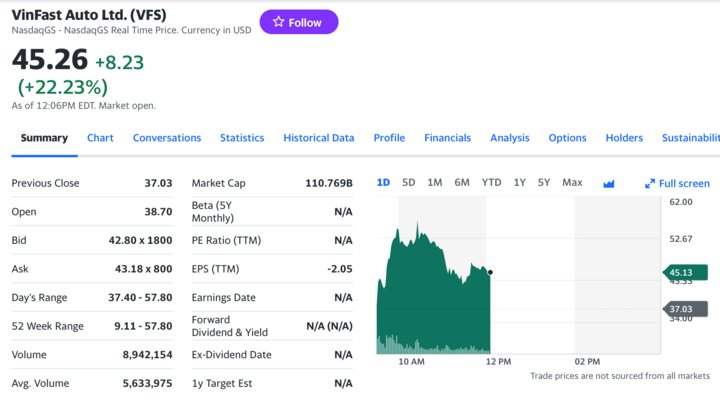Open the Financials tab
The image size is (720, 417).
447,138
